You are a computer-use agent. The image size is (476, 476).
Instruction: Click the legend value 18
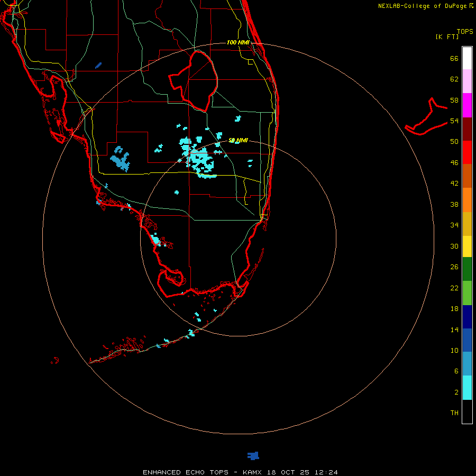454,308
